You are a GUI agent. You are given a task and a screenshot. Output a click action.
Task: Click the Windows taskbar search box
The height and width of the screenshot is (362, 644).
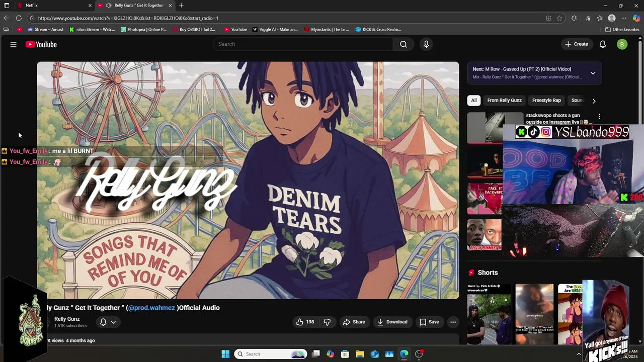click(x=271, y=354)
